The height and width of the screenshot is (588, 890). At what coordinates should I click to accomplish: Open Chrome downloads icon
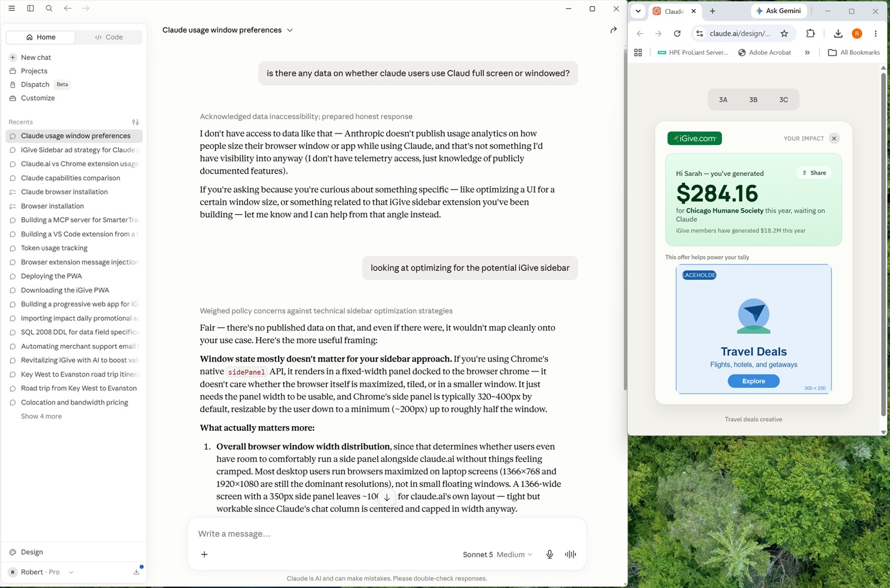click(838, 33)
